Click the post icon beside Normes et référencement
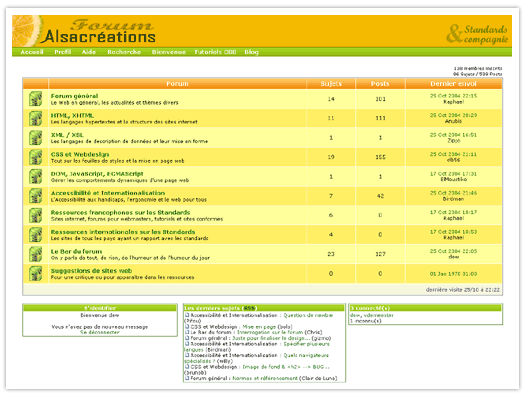 (188, 378)
